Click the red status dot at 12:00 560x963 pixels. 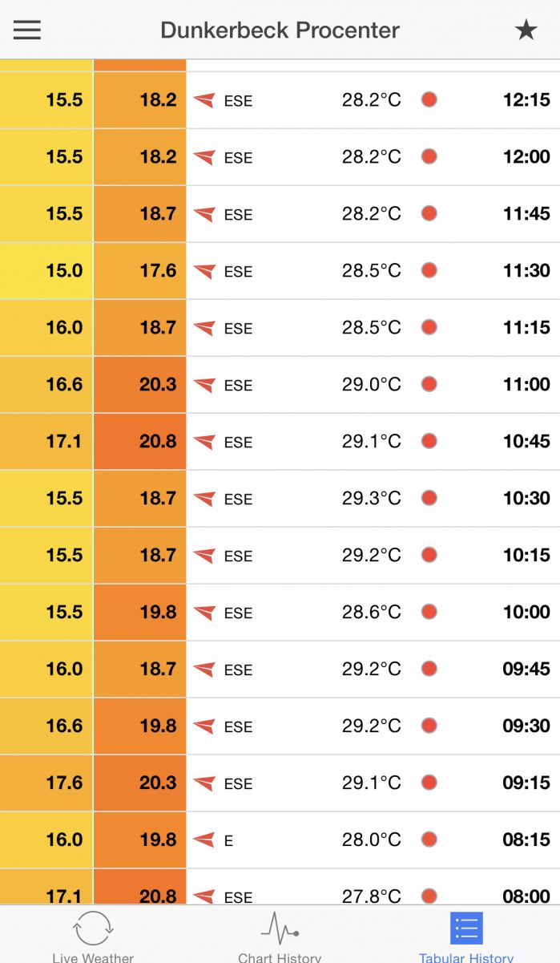pos(429,156)
